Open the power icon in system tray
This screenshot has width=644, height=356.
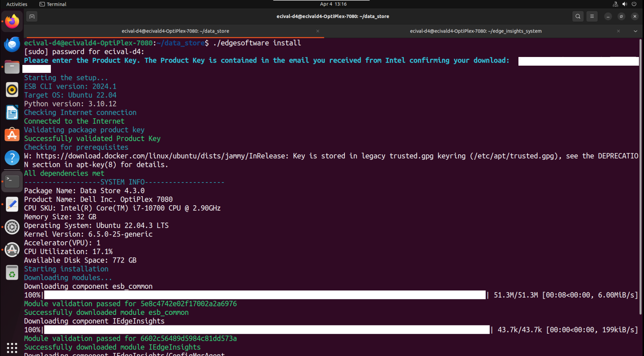[634, 4]
